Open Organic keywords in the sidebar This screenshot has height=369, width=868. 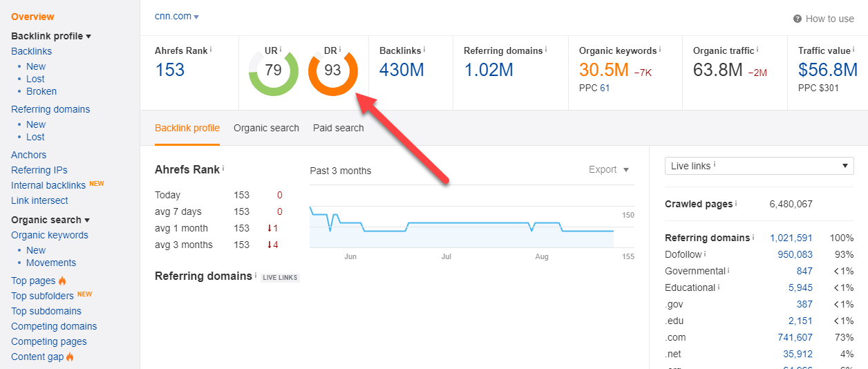point(50,235)
